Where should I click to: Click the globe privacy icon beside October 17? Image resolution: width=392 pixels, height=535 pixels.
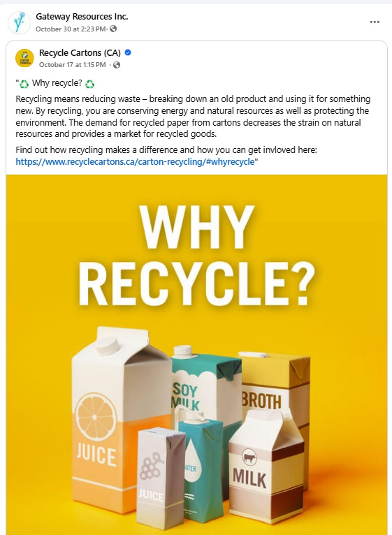[117, 65]
